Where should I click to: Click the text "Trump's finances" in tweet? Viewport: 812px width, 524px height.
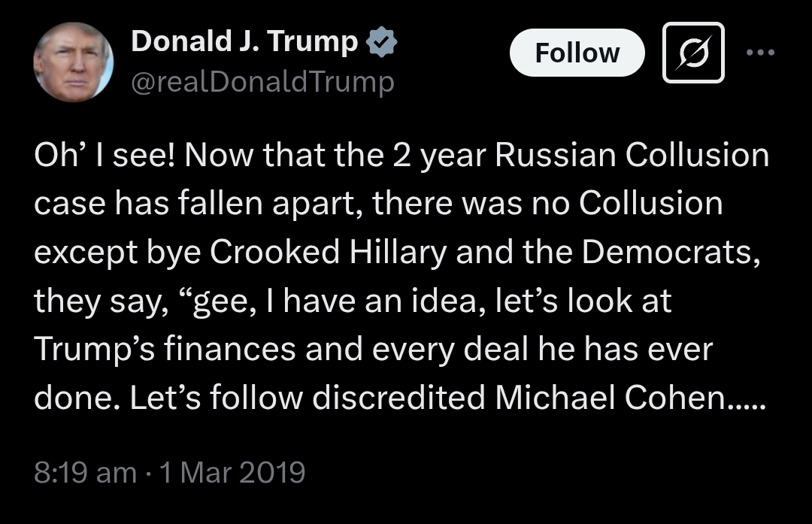pos(165,349)
